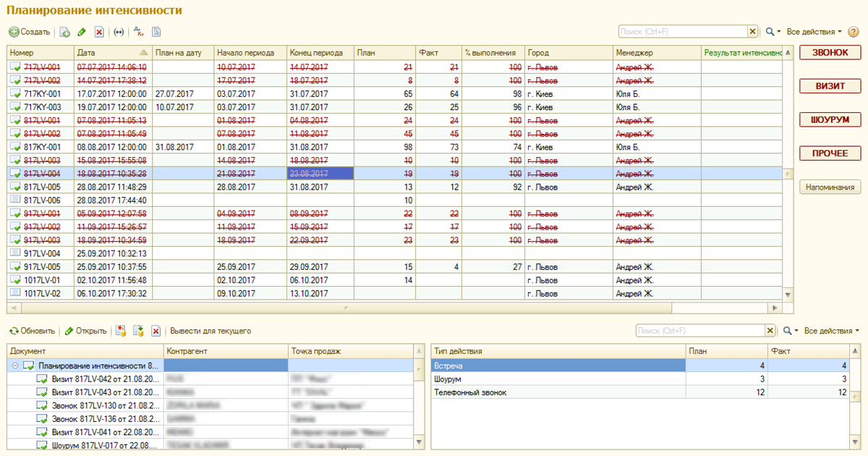Click the red X icon in lower toolbar
Screen dimensions: 868x456
tap(156, 331)
